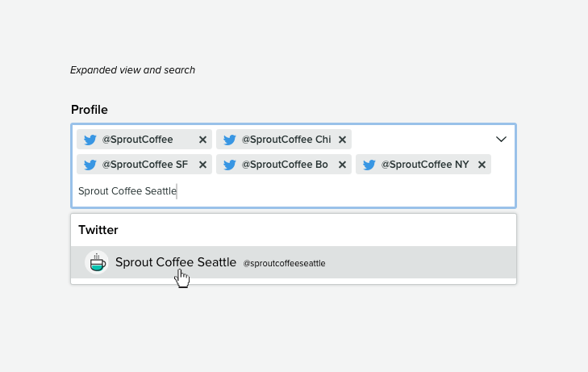Click the @SproutCoffee Chi chip label
The height and width of the screenshot is (372, 588).
pos(286,140)
